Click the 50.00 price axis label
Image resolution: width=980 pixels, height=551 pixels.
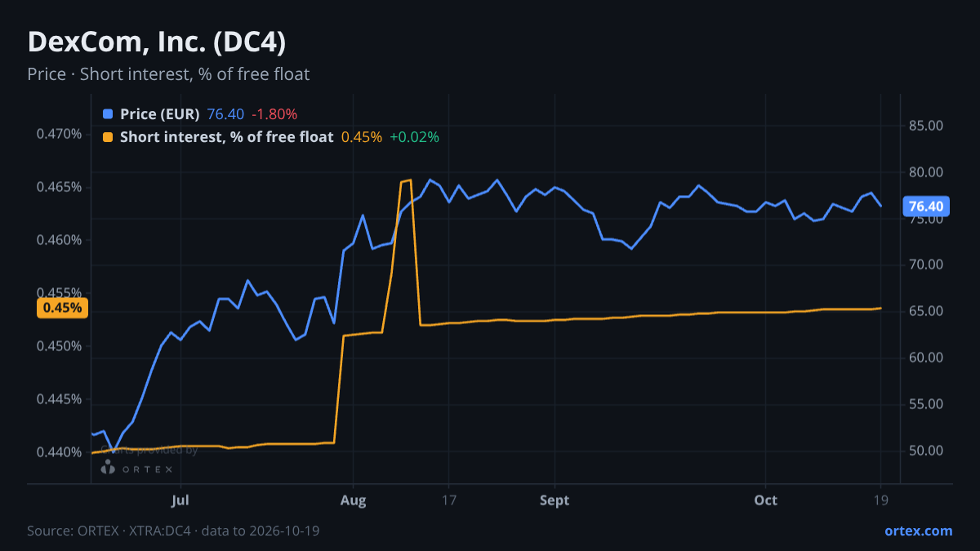[925, 451]
